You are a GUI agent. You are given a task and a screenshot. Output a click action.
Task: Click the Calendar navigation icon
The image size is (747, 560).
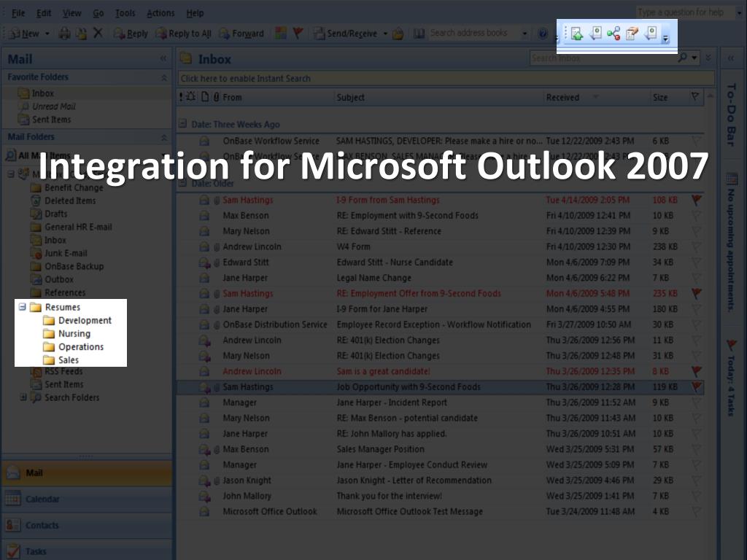click(x=13, y=499)
